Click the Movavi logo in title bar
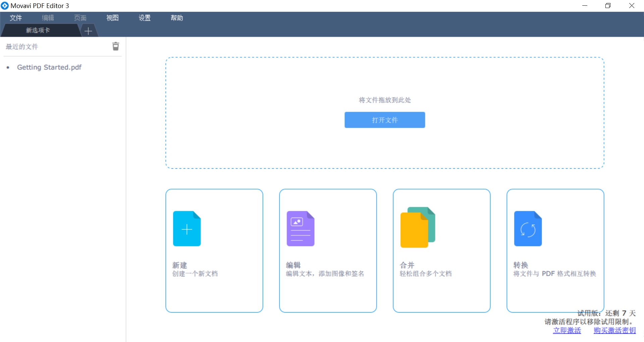 [x=5, y=6]
